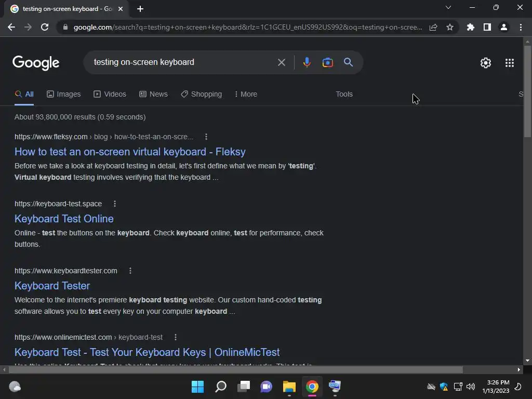Screen dimensions: 532x399
Task: Click the 'About 93,800,000 results' text
Action: 80,117
